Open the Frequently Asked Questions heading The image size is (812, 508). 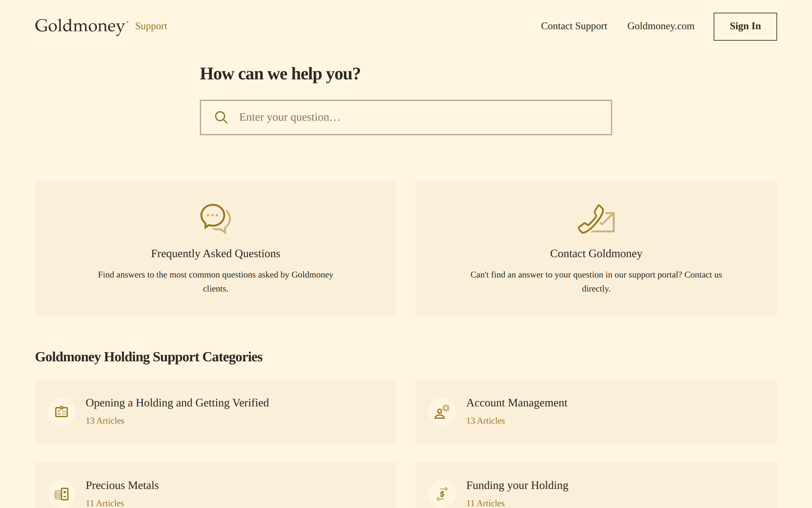(x=215, y=254)
